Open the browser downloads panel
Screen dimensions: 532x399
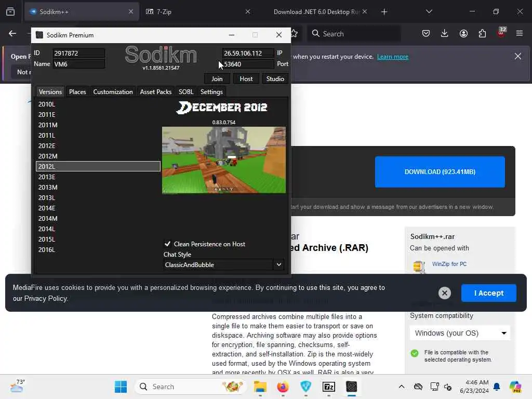[x=445, y=33]
